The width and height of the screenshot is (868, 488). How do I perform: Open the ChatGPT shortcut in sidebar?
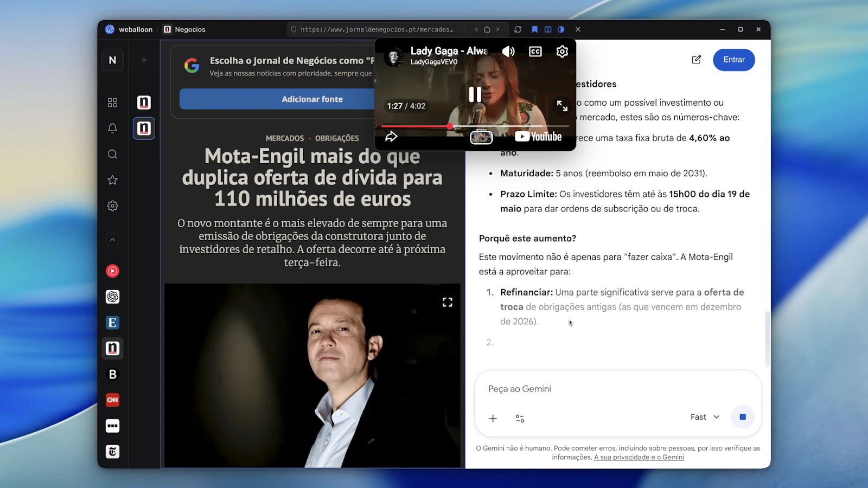pos(112,297)
